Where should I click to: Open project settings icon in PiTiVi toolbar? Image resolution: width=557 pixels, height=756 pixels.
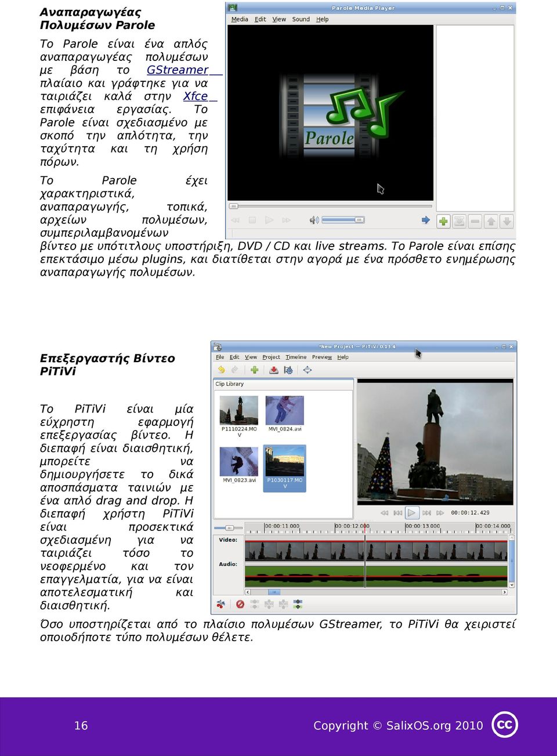pos(288,370)
